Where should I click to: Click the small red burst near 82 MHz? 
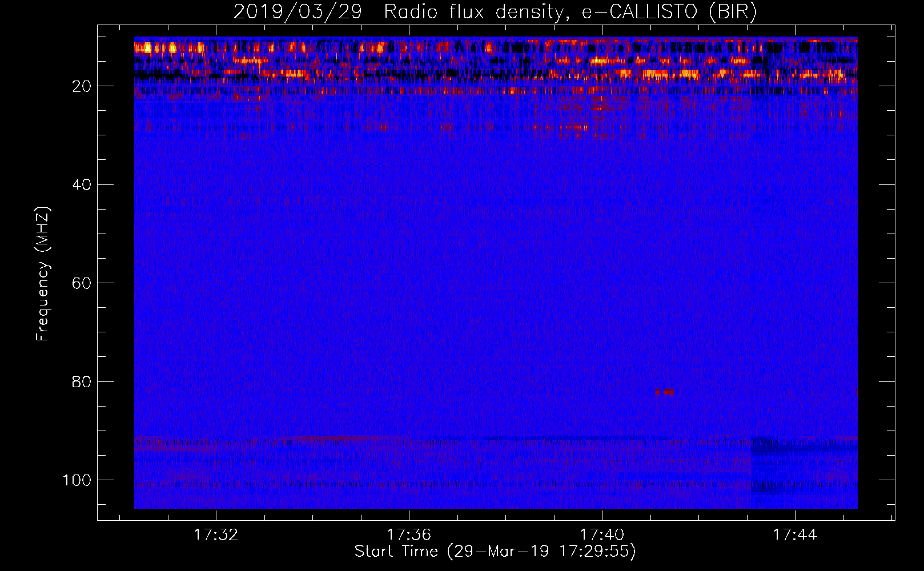[x=664, y=392]
